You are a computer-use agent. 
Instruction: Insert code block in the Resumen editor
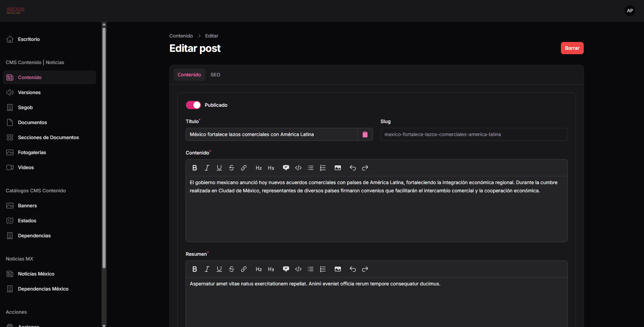click(x=298, y=269)
